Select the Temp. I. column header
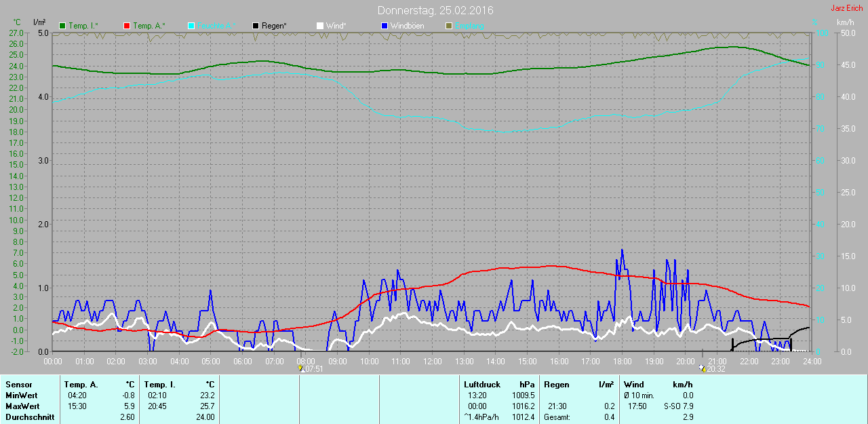 [159, 385]
